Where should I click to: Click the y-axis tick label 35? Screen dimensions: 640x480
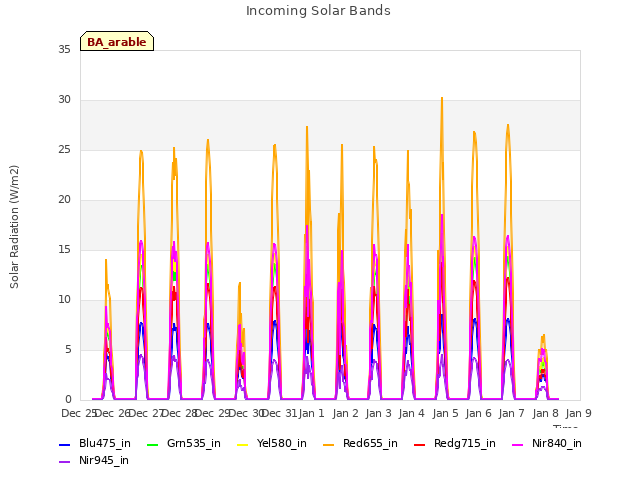(x=64, y=49)
